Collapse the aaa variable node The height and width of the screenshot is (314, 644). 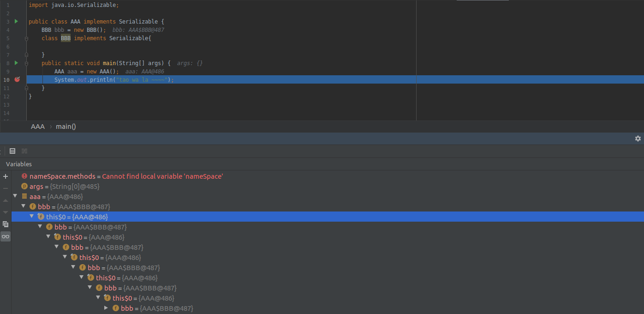pyautogui.click(x=15, y=196)
